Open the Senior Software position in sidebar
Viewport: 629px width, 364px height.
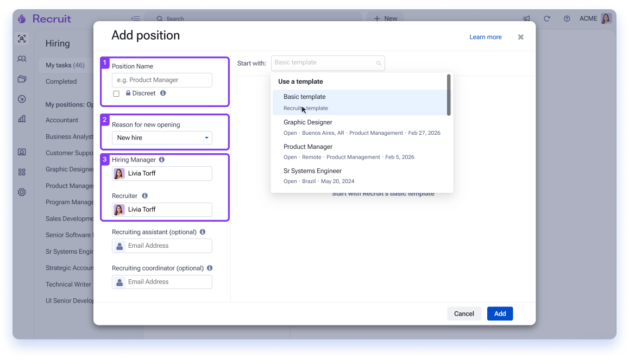(70, 235)
